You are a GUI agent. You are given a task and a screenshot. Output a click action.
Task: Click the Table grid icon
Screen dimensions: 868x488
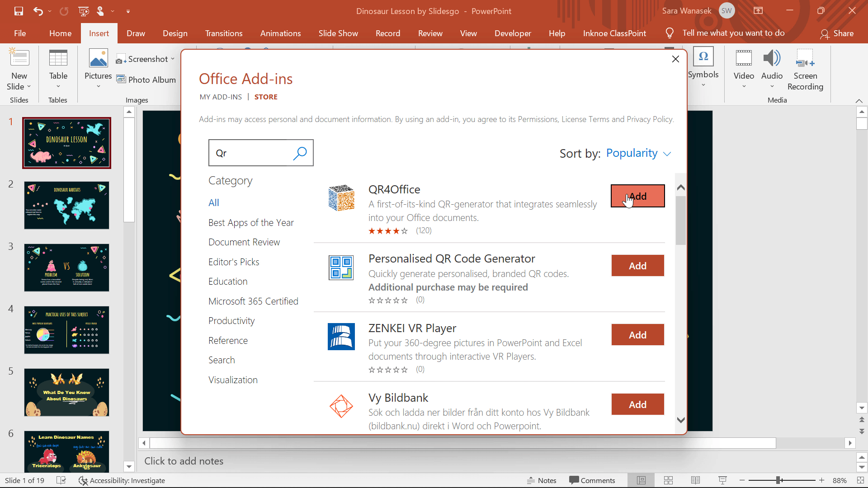58,58
